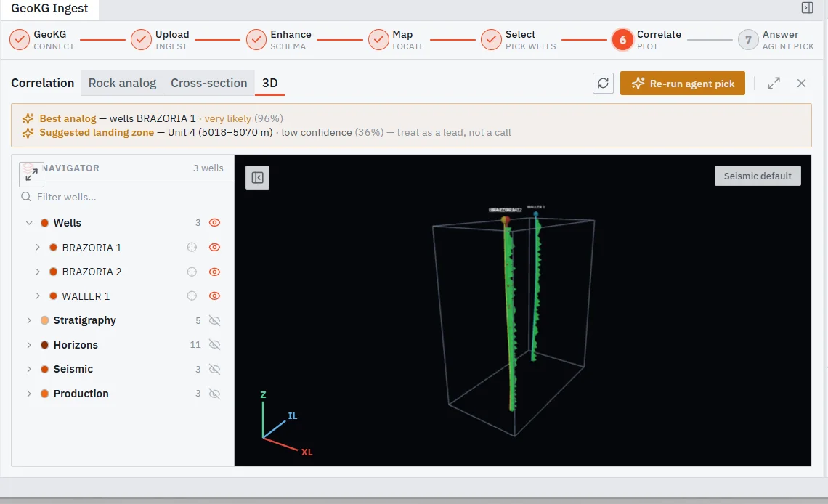The image size is (828, 504).
Task: Expand the Seismic group
Action: [x=29, y=369]
